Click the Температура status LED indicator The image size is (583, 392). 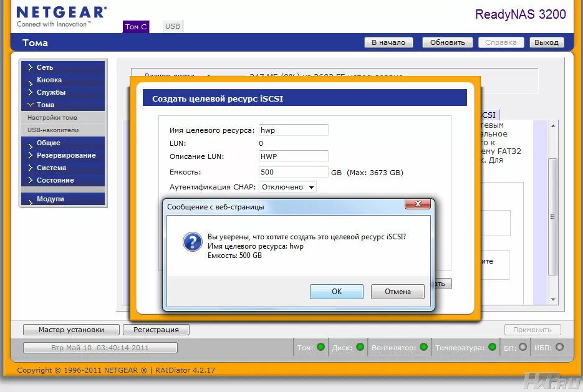(x=492, y=347)
